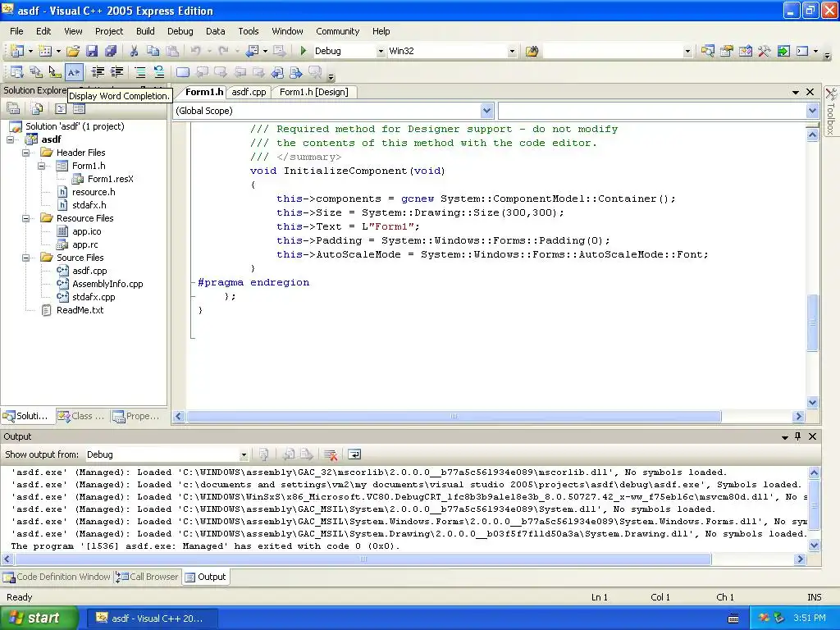Collapse the Source Files folder
The width and height of the screenshot is (840, 630).
tap(25, 258)
